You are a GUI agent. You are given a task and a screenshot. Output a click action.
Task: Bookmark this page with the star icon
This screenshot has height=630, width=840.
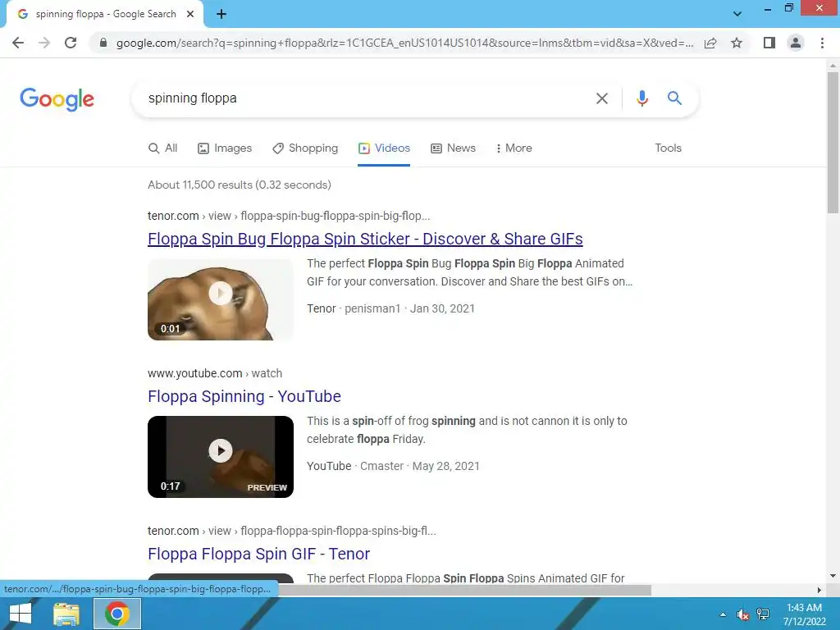(737, 43)
